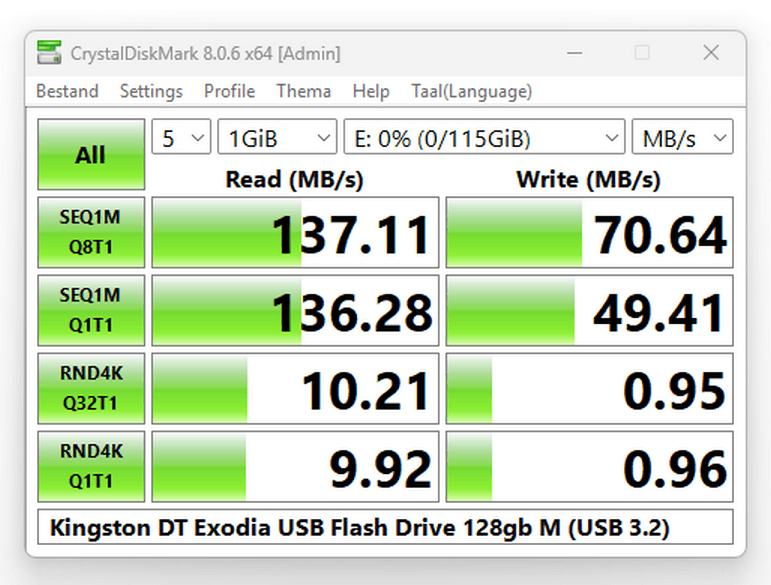This screenshot has height=585, width=771.
Task: Run all benchmarks with the All button
Action: coord(91,154)
